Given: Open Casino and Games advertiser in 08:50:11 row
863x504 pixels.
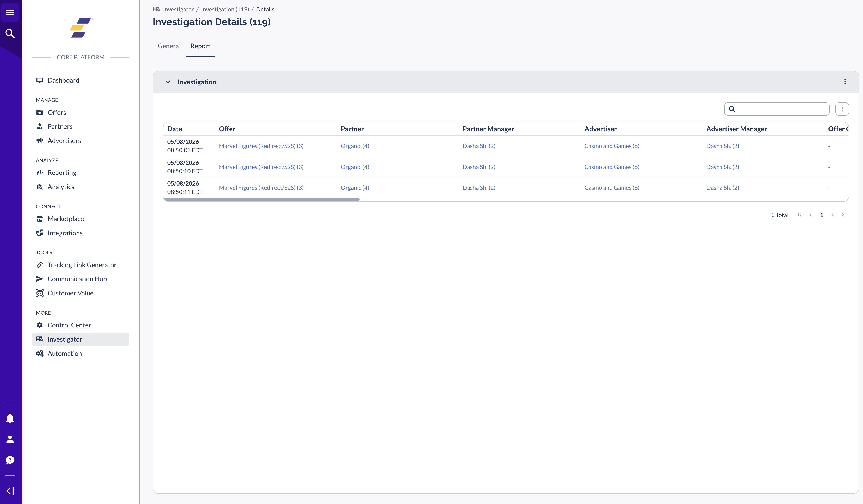Looking at the screenshot, I should pos(612,188).
